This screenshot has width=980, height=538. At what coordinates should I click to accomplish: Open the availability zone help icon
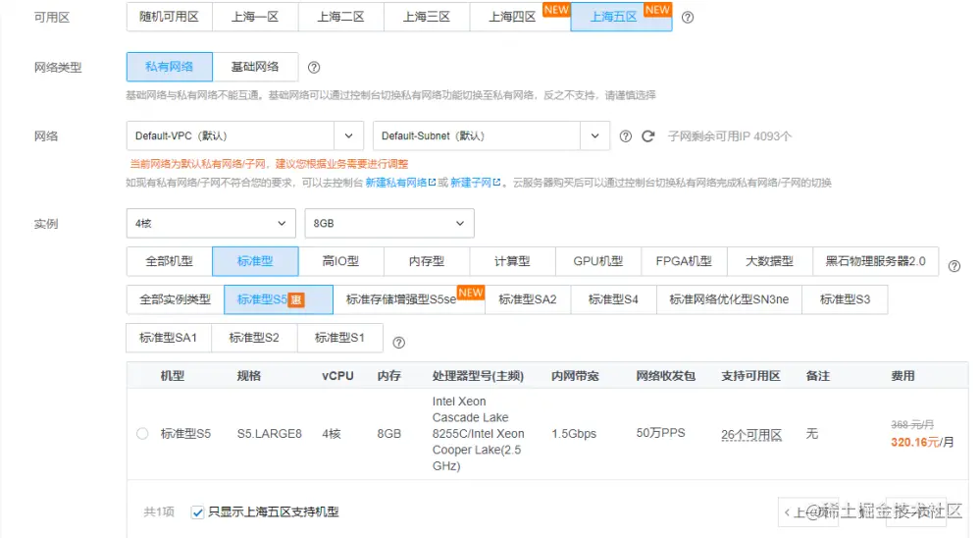coord(688,18)
